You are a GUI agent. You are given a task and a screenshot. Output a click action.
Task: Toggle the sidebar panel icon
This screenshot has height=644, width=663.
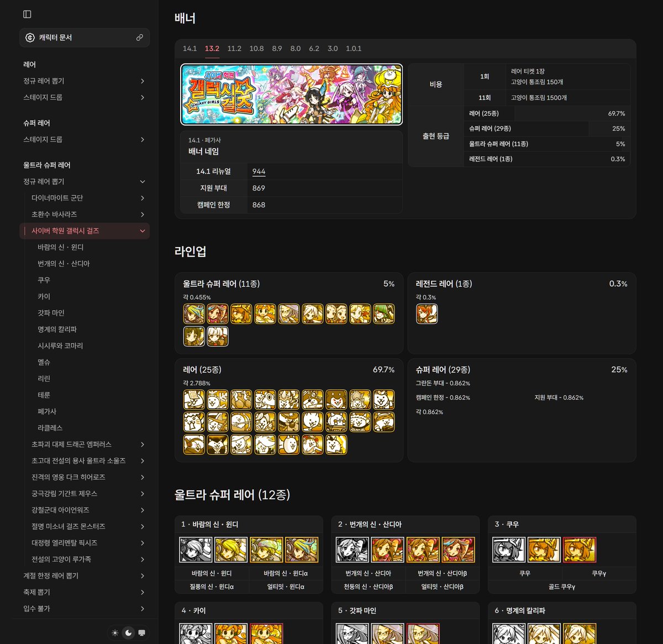coord(27,14)
